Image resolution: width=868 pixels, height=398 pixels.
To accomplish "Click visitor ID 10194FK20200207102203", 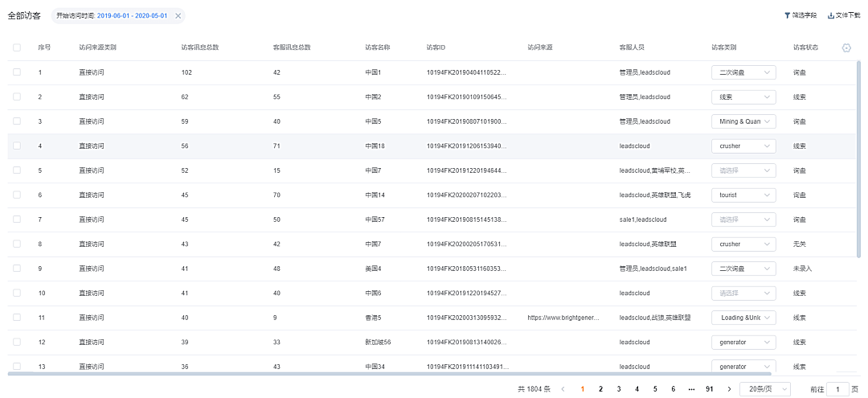I will pyautogui.click(x=466, y=195).
